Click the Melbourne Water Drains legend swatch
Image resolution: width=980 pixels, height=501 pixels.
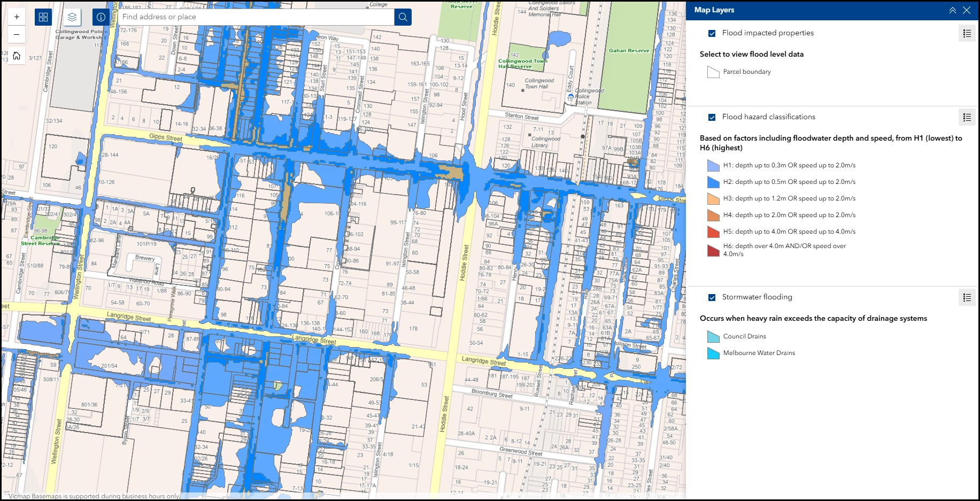click(x=713, y=353)
